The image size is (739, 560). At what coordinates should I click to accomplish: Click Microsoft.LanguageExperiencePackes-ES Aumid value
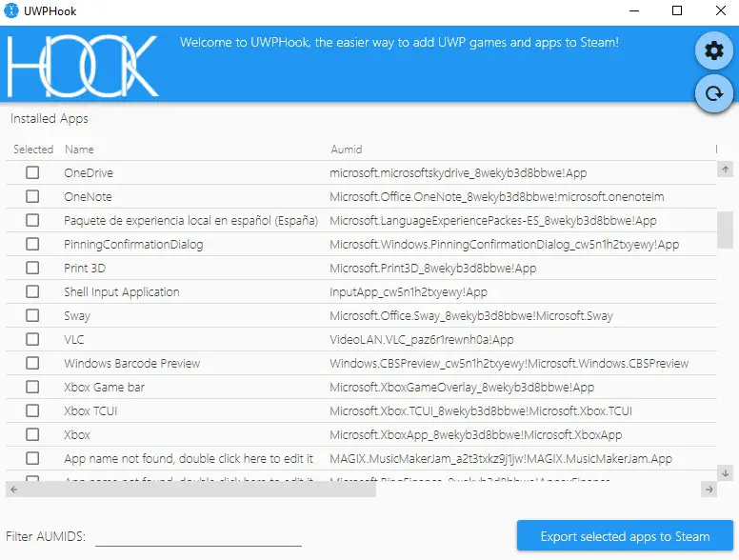click(x=493, y=221)
